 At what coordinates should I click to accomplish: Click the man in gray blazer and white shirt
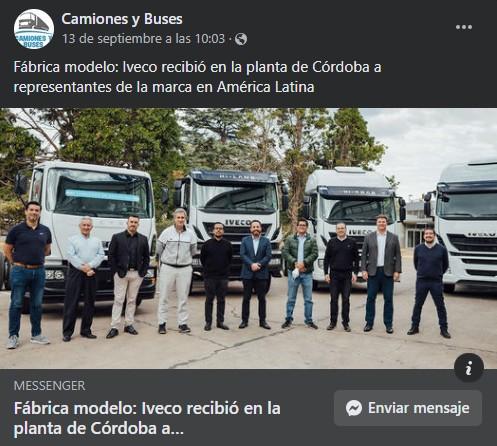click(381, 274)
